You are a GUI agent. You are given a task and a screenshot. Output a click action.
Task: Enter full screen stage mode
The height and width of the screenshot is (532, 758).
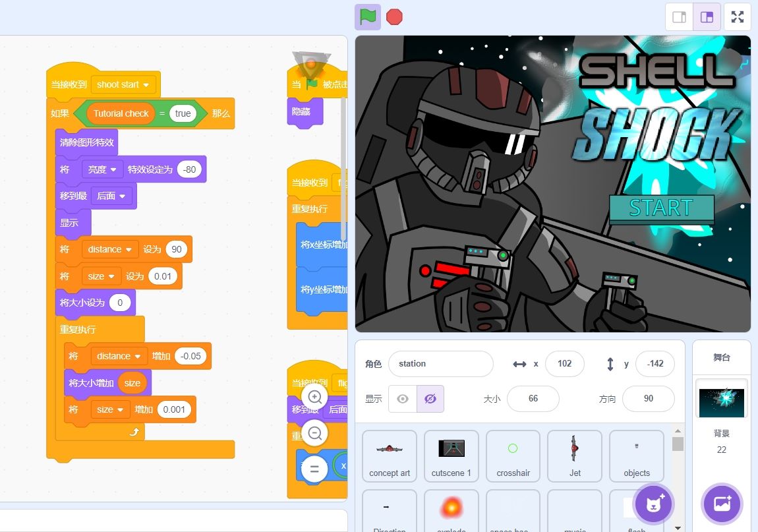pos(738,17)
